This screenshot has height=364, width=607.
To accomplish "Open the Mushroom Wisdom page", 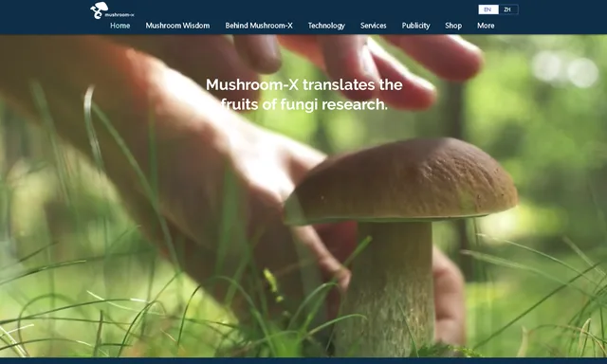I will [x=177, y=26].
